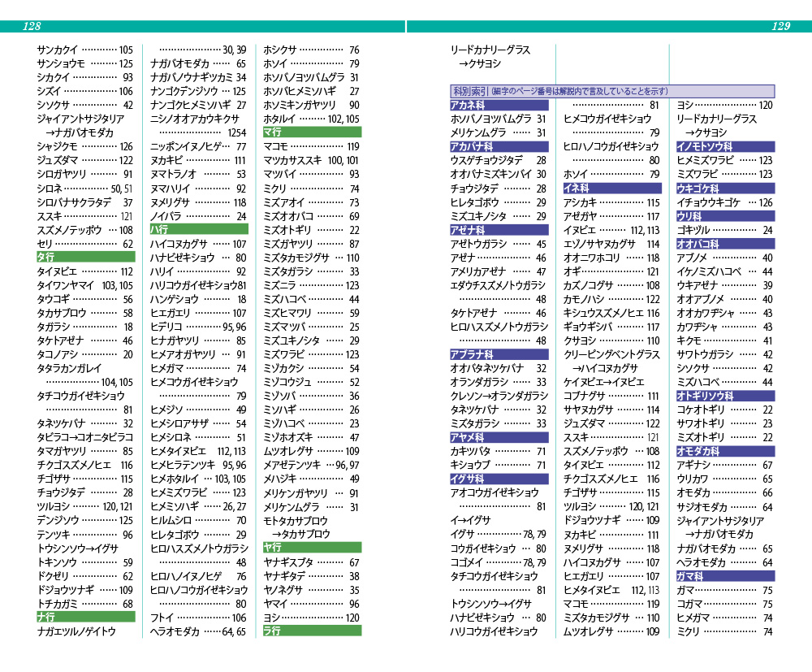Screen dimensions: 812x672
Task: Click the ミズアオイ 73 entry
Action: [x=311, y=202]
